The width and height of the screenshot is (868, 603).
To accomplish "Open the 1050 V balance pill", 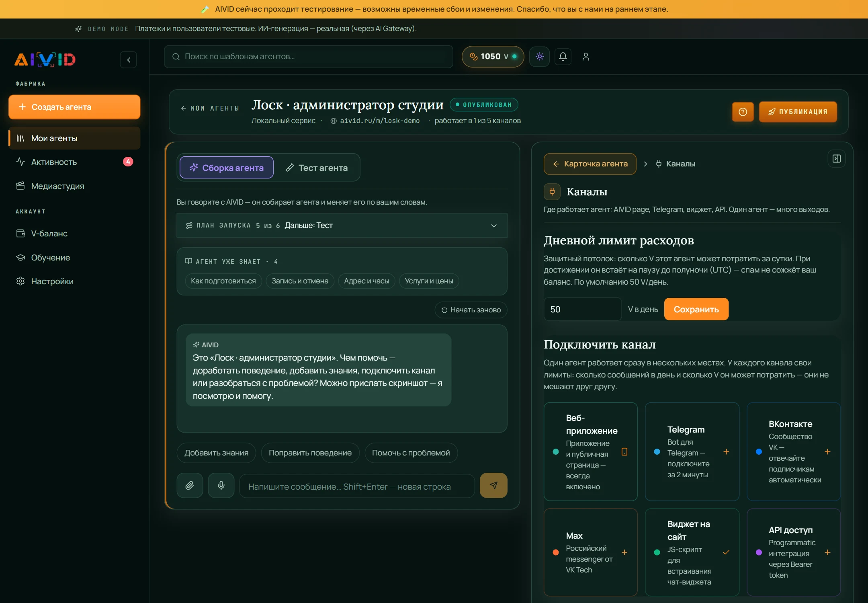I will [493, 57].
